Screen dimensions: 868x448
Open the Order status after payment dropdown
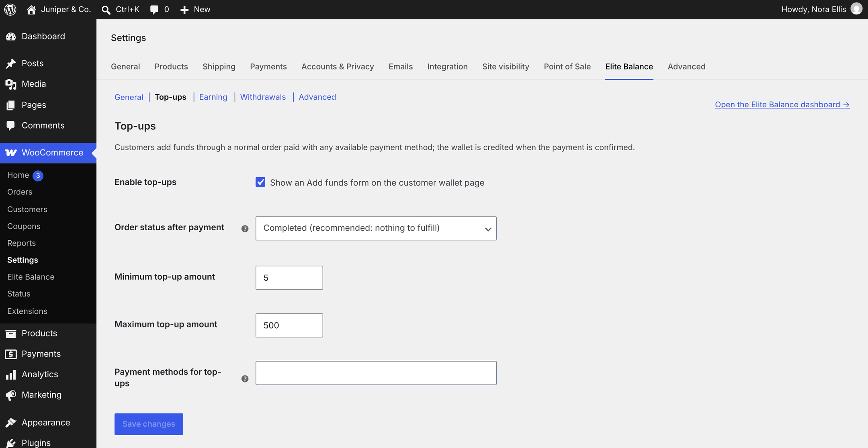coord(376,228)
